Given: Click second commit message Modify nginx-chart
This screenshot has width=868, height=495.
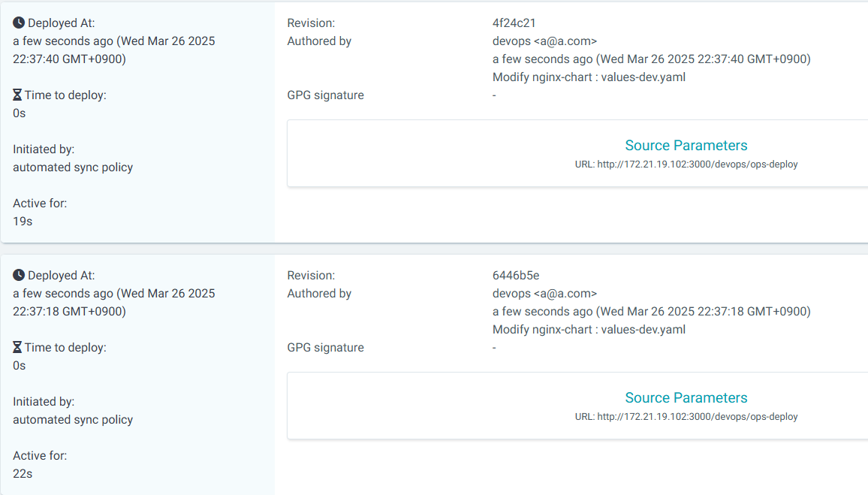Looking at the screenshot, I should [x=589, y=330].
